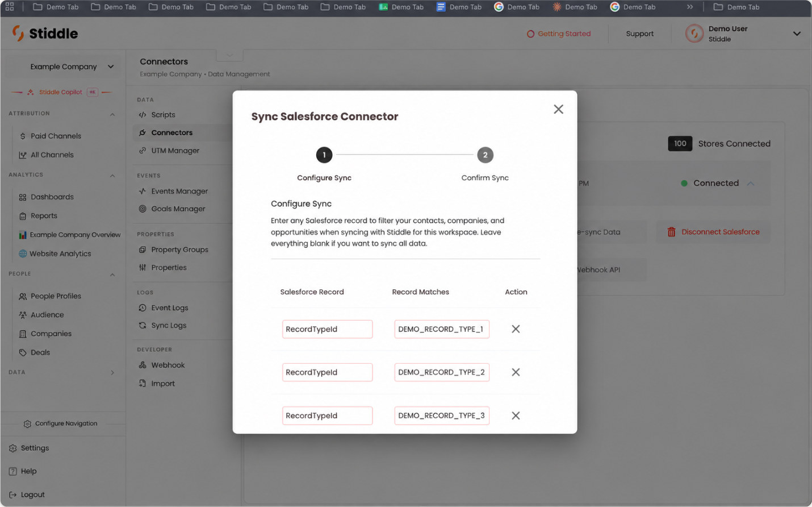812x507 pixels.
Task: Click the Audience icon
Action: (23, 315)
